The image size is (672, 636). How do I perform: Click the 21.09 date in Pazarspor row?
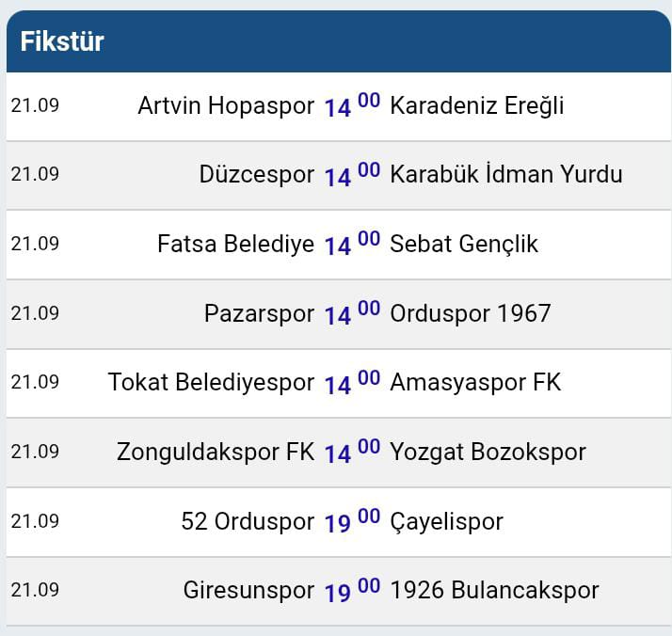click(x=35, y=313)
